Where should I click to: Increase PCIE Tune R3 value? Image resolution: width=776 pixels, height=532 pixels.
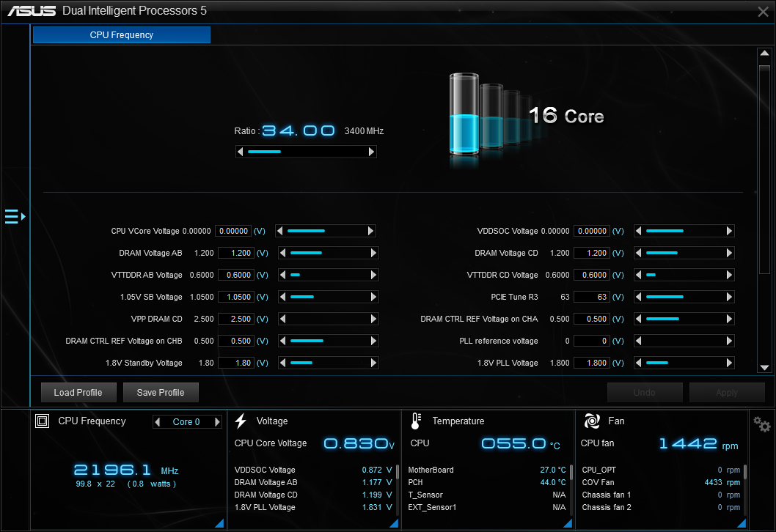tap(729, 298)
